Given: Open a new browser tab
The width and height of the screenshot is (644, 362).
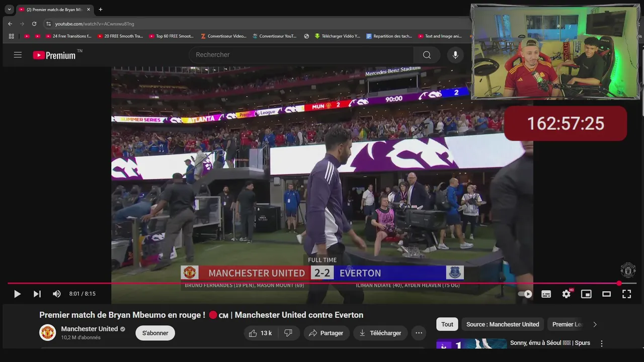Looking at the screenshot, I should coord(101,10).
